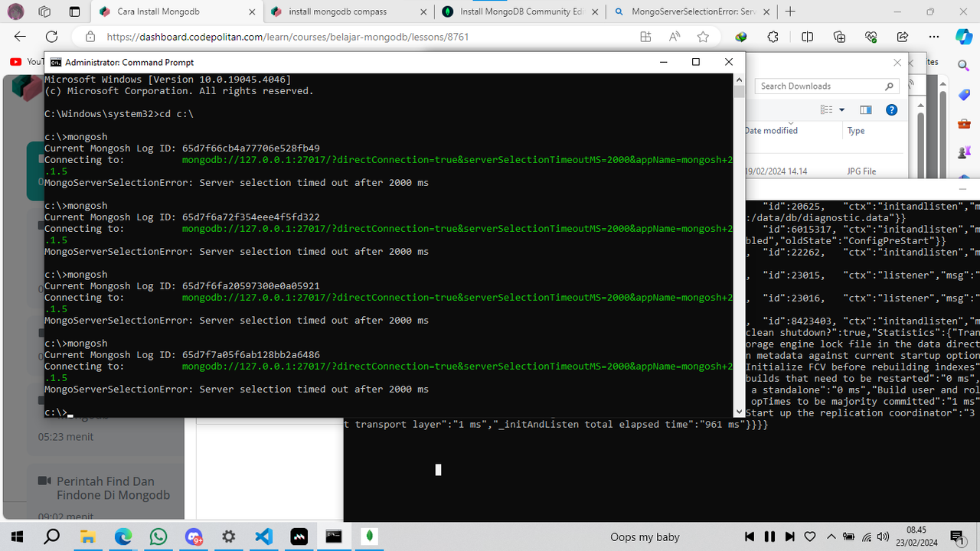Open WhatsApp from the taskbar

(158, 536)
